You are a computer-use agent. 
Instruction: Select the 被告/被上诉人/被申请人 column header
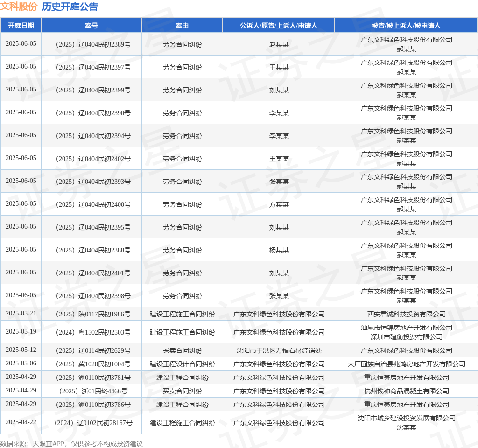click(406, 26)
